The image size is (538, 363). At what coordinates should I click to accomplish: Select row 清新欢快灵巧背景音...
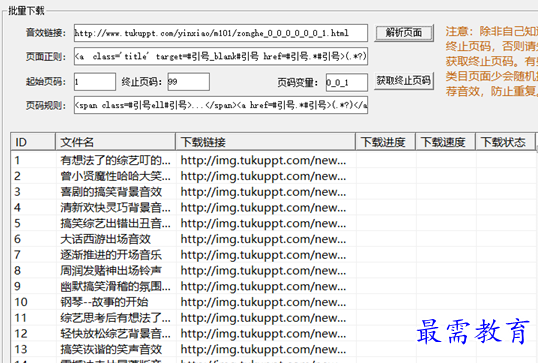click(273, 208)
